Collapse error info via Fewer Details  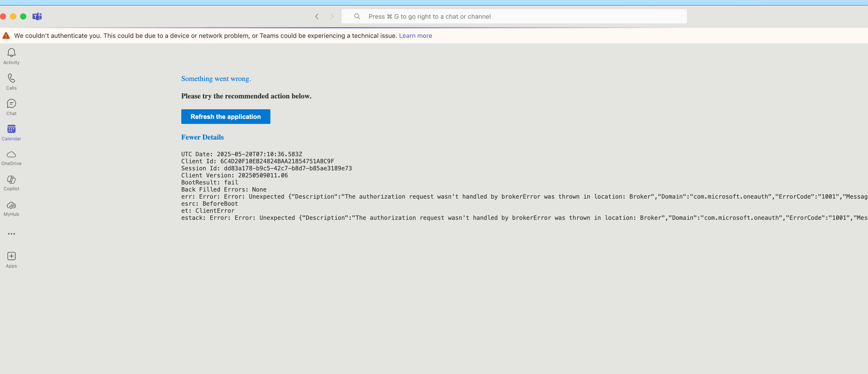(202, 137)
